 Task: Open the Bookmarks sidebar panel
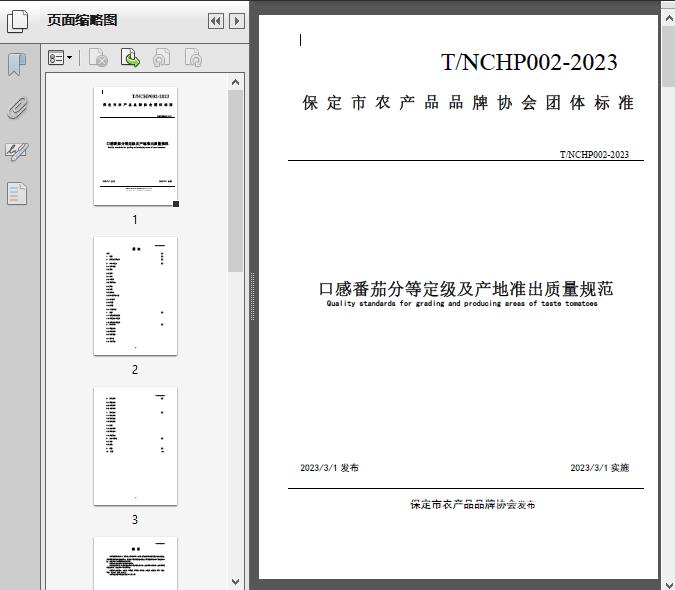tap(17, 65)
